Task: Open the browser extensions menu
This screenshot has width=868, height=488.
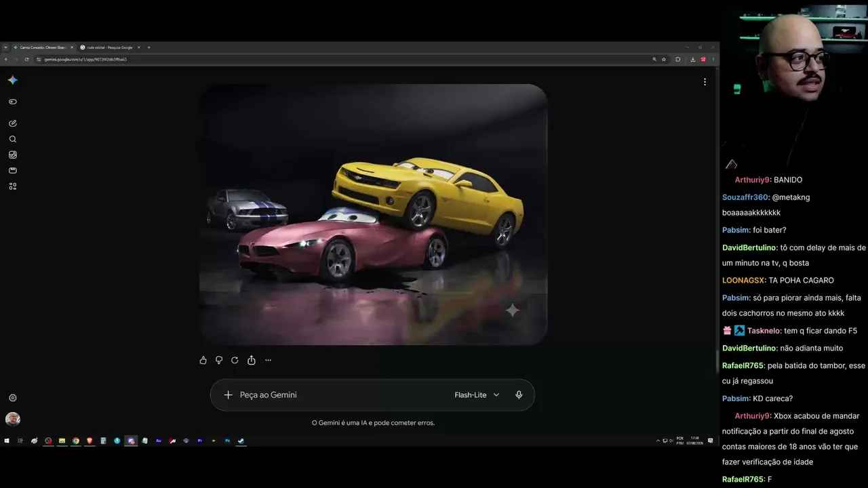Action: tap(677, 59)
